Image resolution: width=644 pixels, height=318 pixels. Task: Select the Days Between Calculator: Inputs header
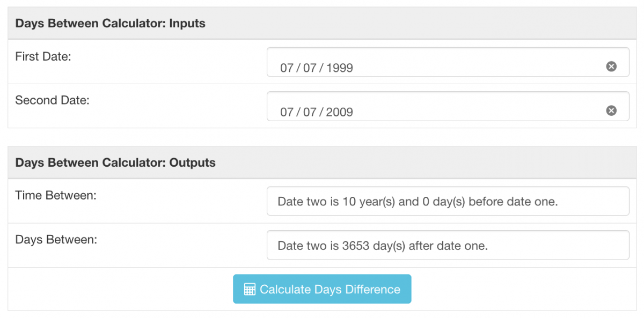[110, 23]
